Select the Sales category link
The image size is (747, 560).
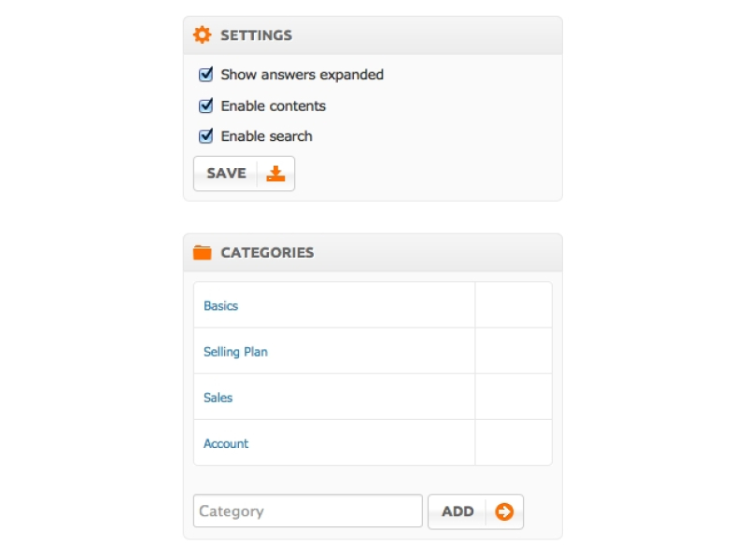click(x=218, y=398)
